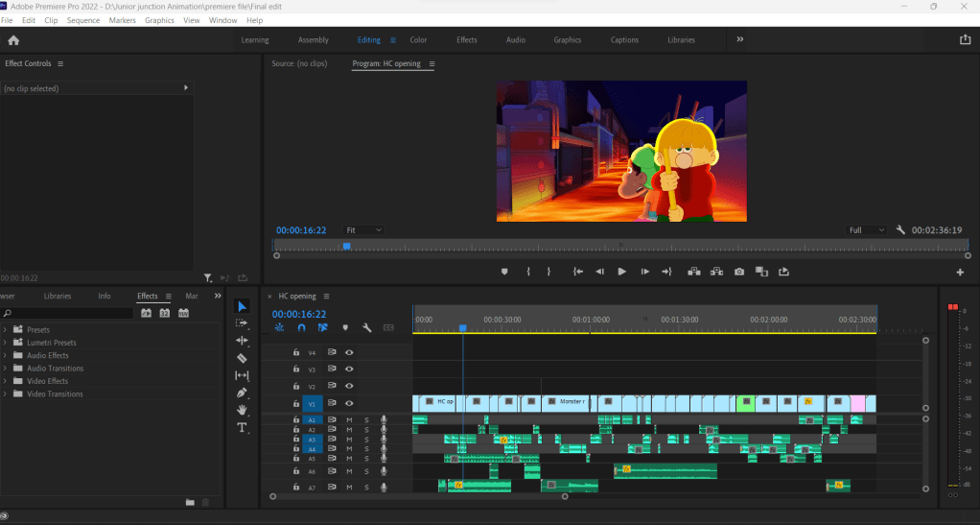Click the blue playhead on the timeline ruler

(462, 328)
